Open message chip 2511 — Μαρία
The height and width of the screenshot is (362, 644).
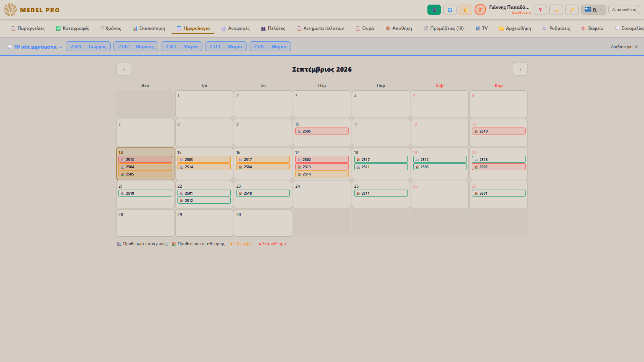(x=226, y=46)
